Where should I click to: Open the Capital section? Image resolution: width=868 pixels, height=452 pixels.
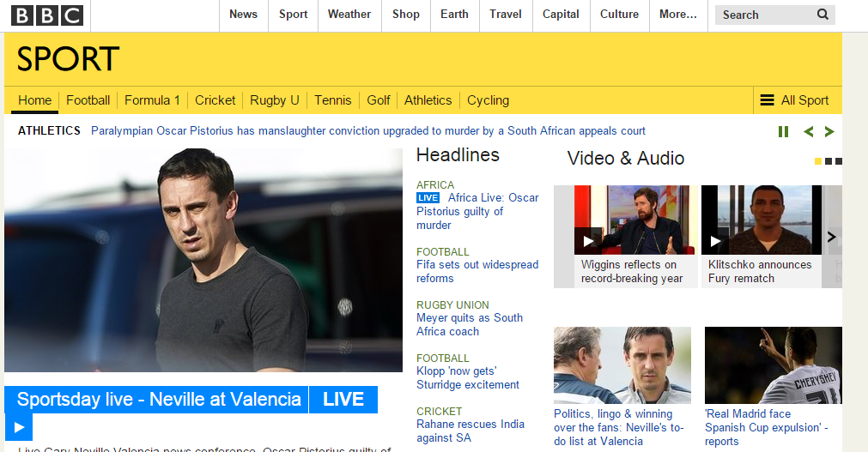pyautogui.click(x=561, y=15)
